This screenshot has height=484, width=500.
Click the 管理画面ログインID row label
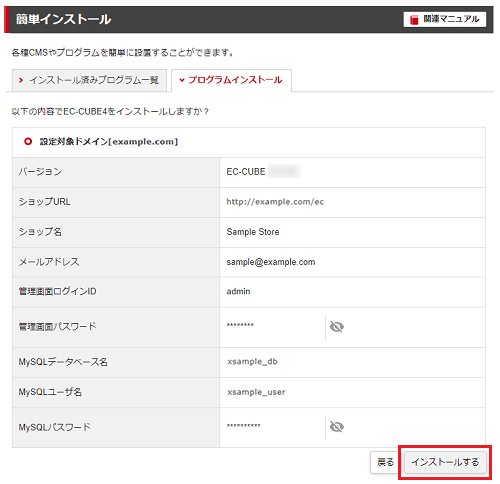(57, 291)
